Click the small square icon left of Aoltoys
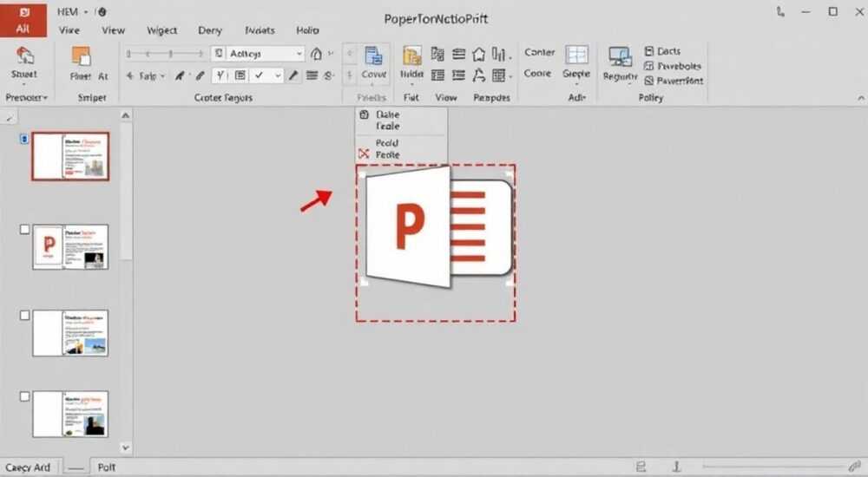The image size is (868, 477). click(x=219, y=53)
